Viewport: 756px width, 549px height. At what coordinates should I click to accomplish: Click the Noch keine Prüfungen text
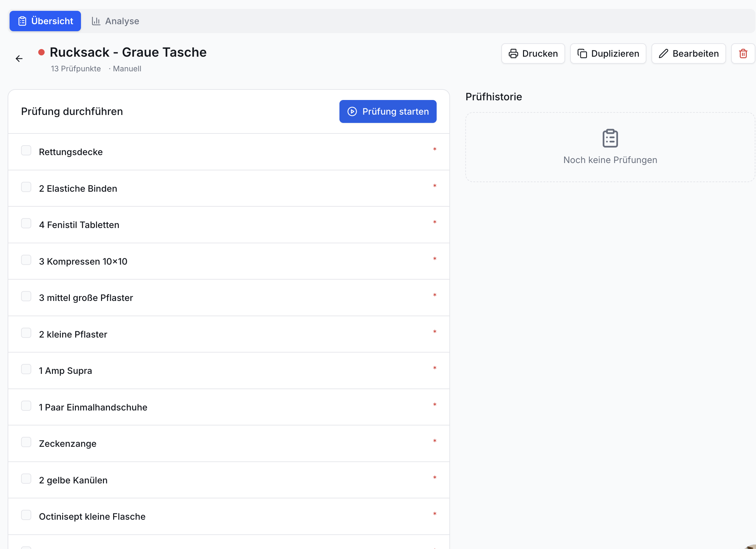point(610,160)
